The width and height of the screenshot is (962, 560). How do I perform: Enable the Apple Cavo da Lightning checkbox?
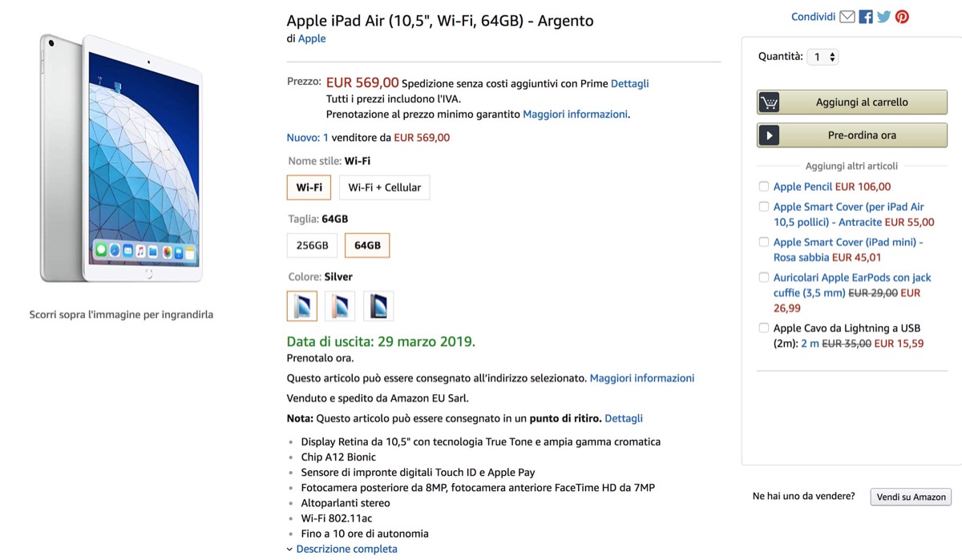764,328
